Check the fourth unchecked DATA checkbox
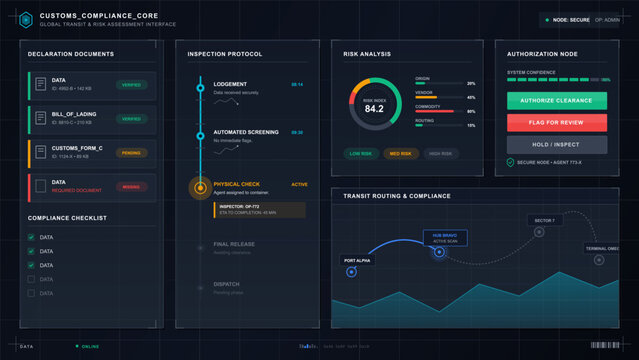The height and width of the screenshot is (360, 639). [31, 279]
